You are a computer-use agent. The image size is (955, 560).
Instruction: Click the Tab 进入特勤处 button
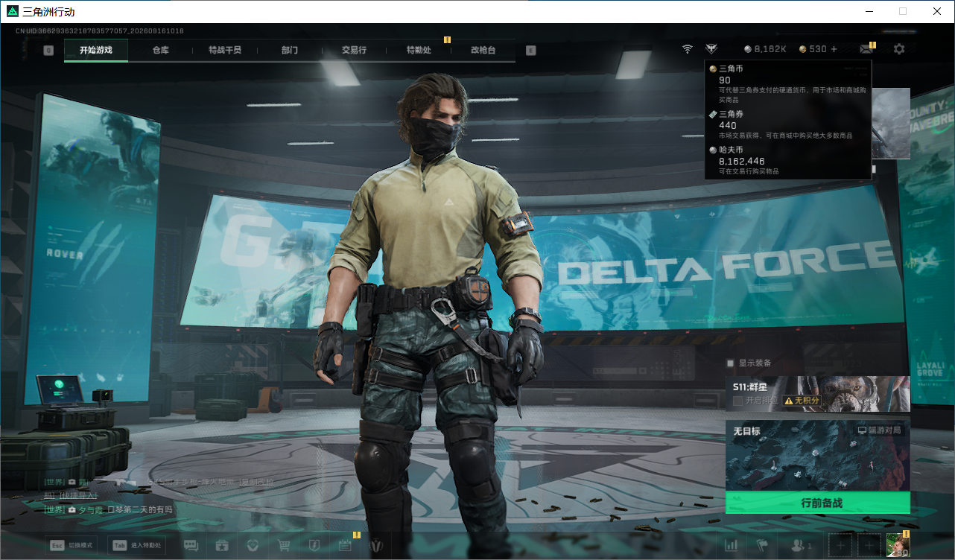click(x=137, y=545)
